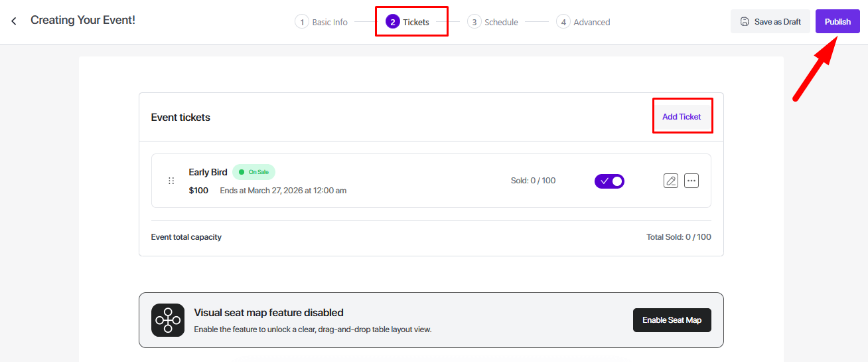Open the three-dot menu for Early Bird
Screen dimensions: 868x362
691,181
